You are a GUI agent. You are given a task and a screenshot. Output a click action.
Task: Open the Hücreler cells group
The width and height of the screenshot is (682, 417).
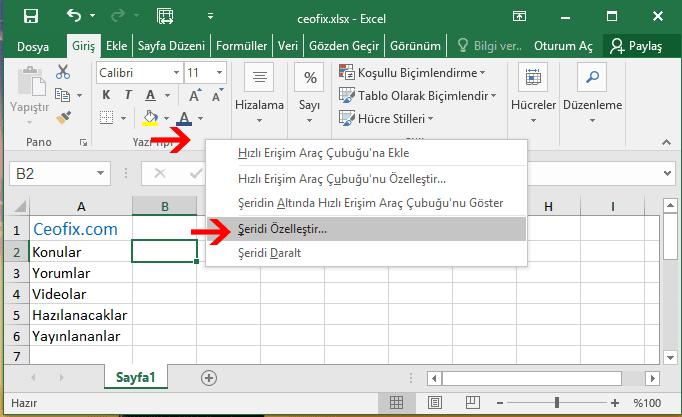click(x=533, y=94)
